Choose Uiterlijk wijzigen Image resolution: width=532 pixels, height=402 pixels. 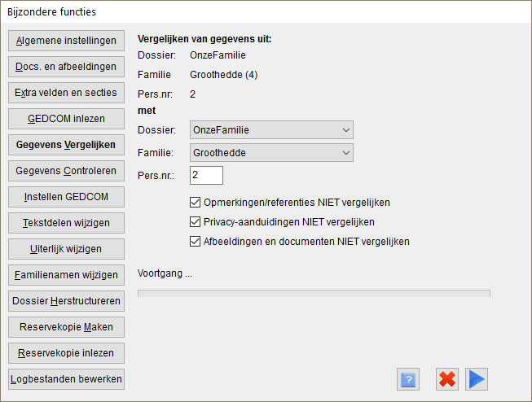click(66, 249)
